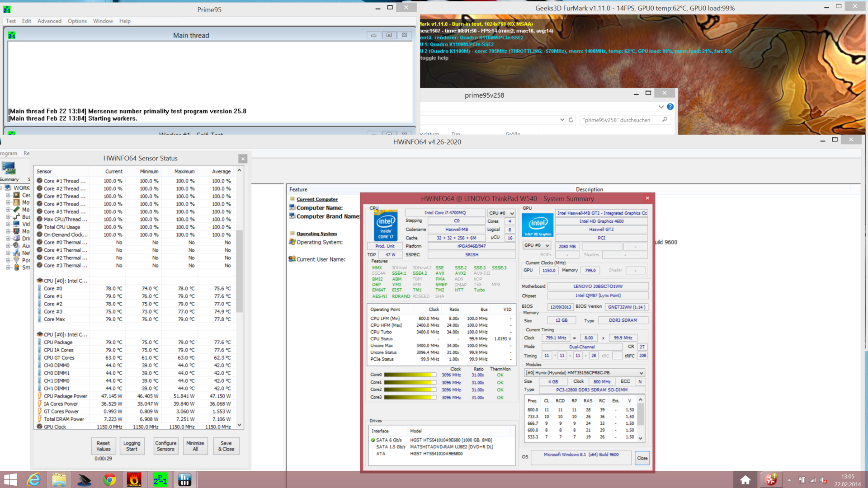The width and height of the screenshot is (868, 488).
Task: Click the refresh icon in Explorer address bar
Action: click(x=571, y=120)
